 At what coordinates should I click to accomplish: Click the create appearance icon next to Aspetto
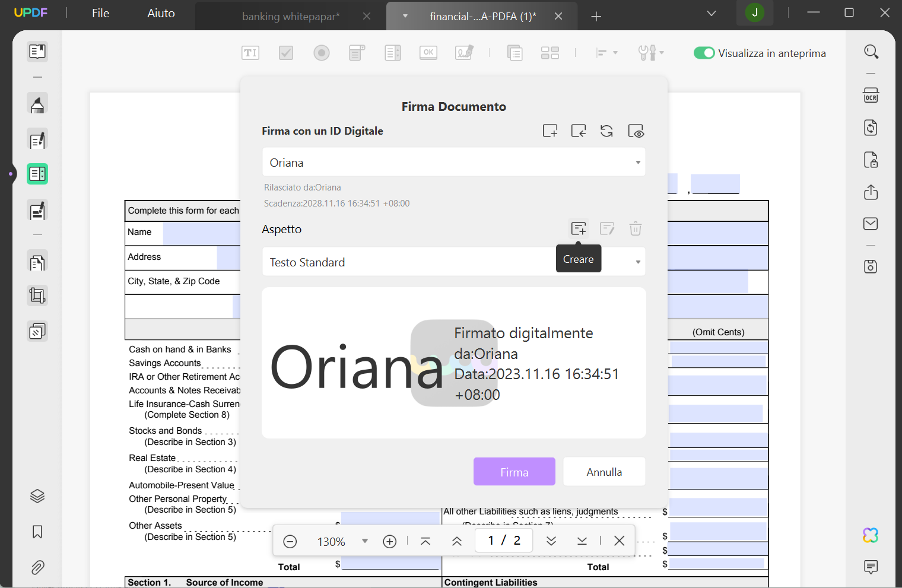pyautogui.click(x=578, y=228)
